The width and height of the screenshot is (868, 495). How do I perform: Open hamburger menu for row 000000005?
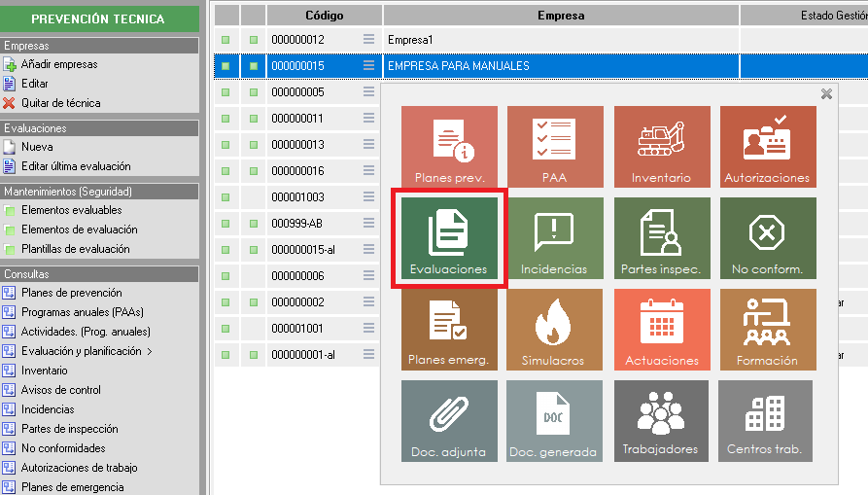click(368, 92)
